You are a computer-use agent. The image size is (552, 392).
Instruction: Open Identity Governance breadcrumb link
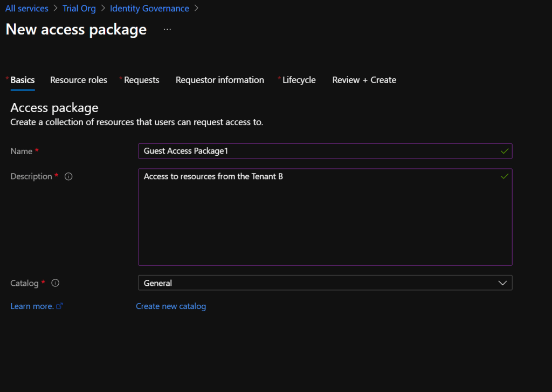(x=149, y=9)
